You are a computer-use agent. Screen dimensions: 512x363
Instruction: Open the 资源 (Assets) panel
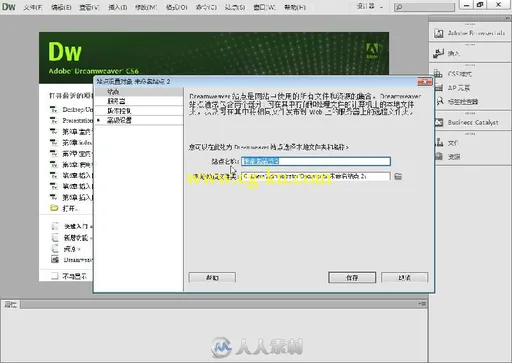[448, 156]
